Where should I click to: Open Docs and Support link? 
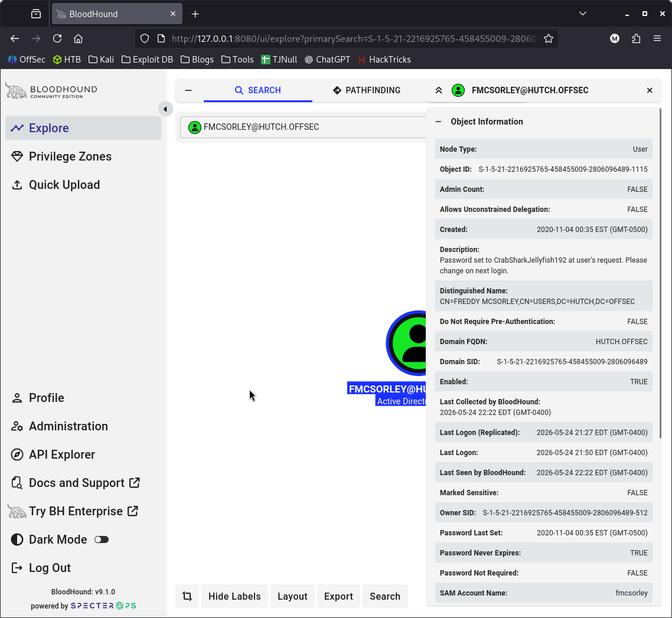tap(83, 483)
